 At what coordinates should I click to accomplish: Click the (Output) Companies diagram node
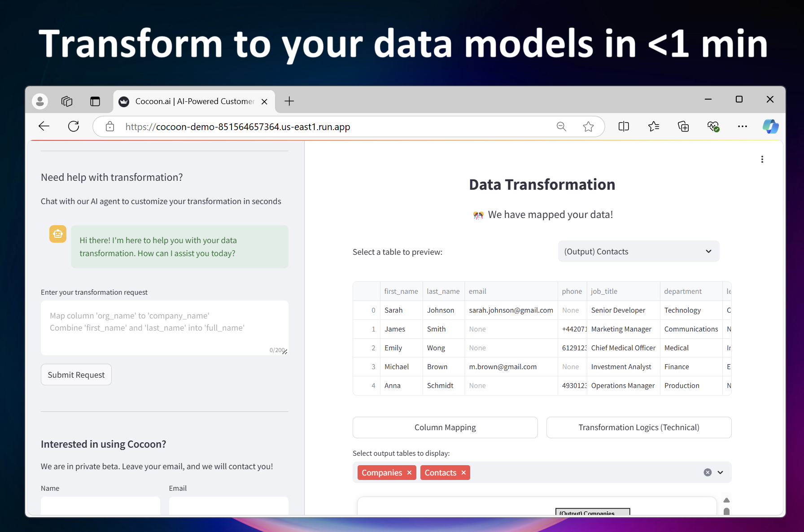593,512
